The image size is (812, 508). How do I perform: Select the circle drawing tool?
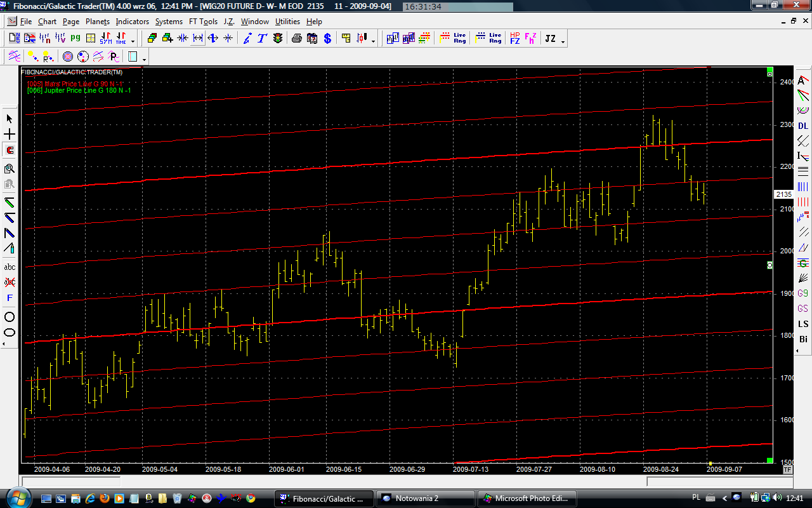pyautogui.click(x=10, y=317)
